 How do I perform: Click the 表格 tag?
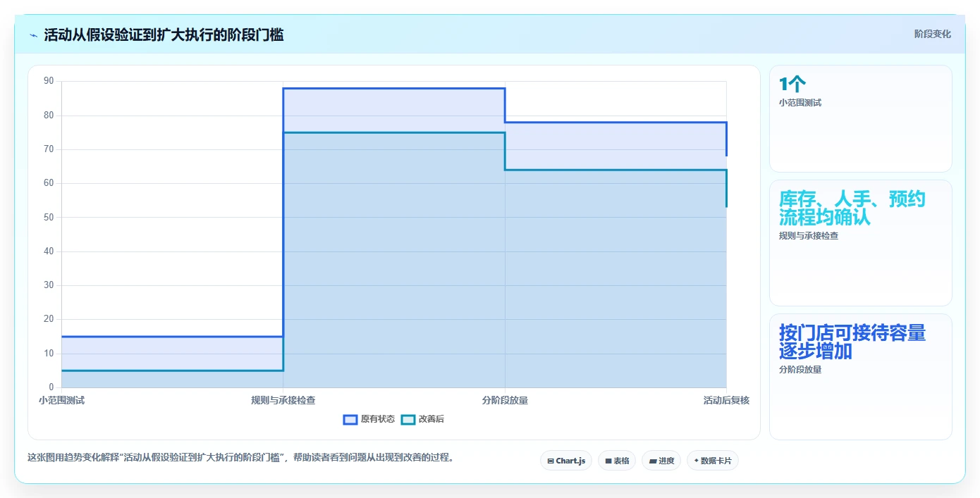tap(617, 461)
